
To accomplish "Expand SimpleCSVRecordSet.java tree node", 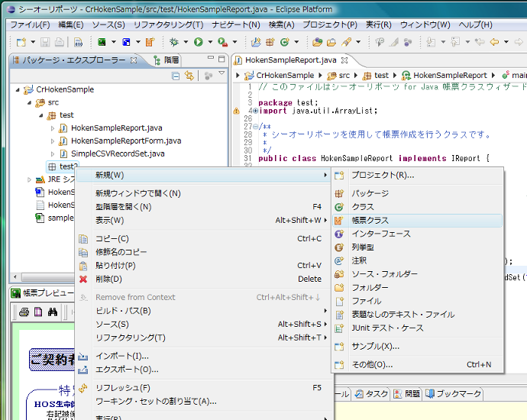I will [x=53, y=154].
